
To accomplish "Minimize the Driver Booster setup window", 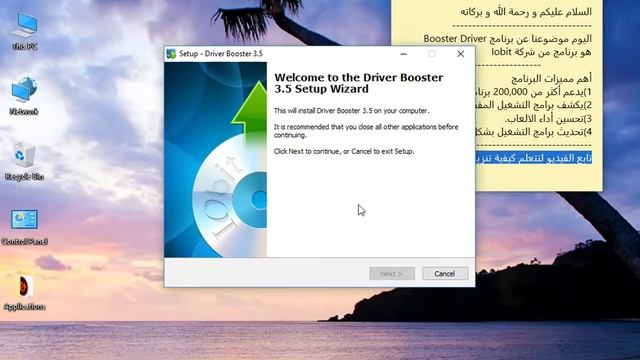I will click(x=404, y=54).
